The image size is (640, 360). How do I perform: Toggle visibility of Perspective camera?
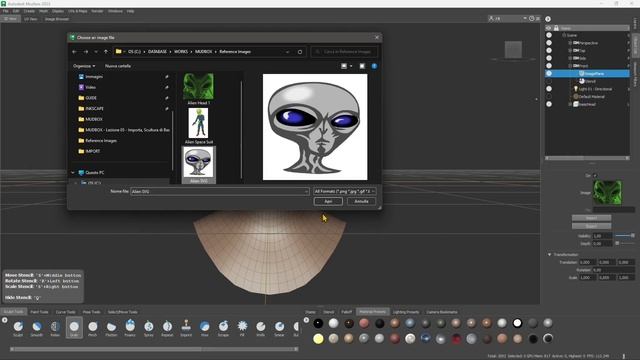click(549, 43)
